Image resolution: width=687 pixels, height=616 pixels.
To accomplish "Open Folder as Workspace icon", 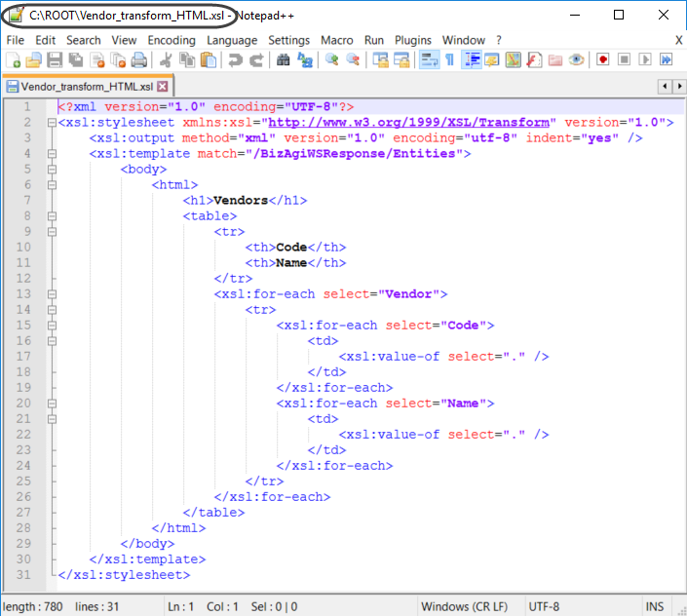I will pos(555,60).
